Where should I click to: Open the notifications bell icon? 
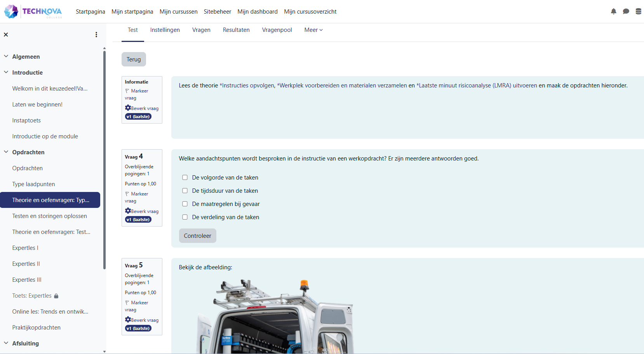[x=613, y=12]
